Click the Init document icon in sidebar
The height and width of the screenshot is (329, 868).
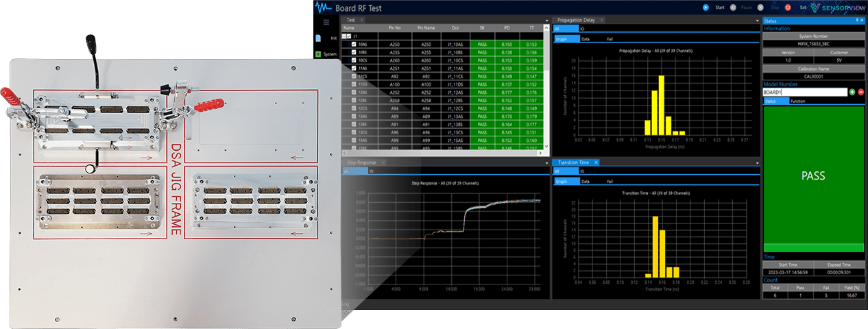318,38
